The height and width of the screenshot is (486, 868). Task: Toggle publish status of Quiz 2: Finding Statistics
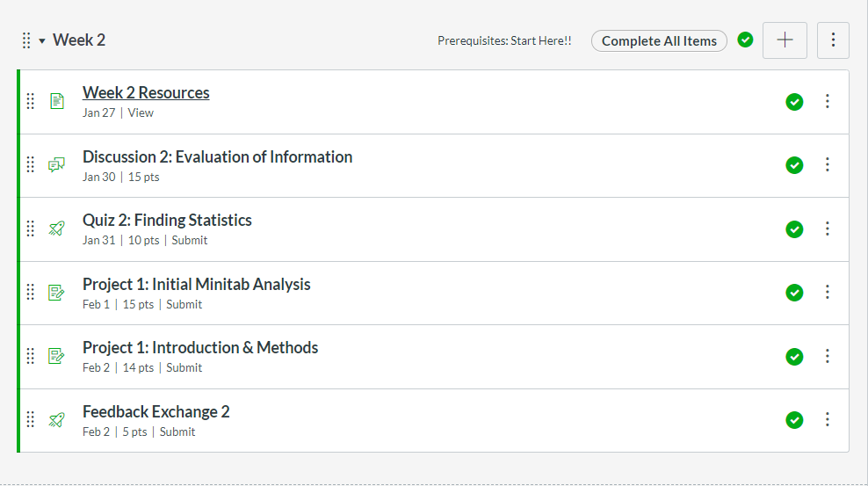[794, 229]
